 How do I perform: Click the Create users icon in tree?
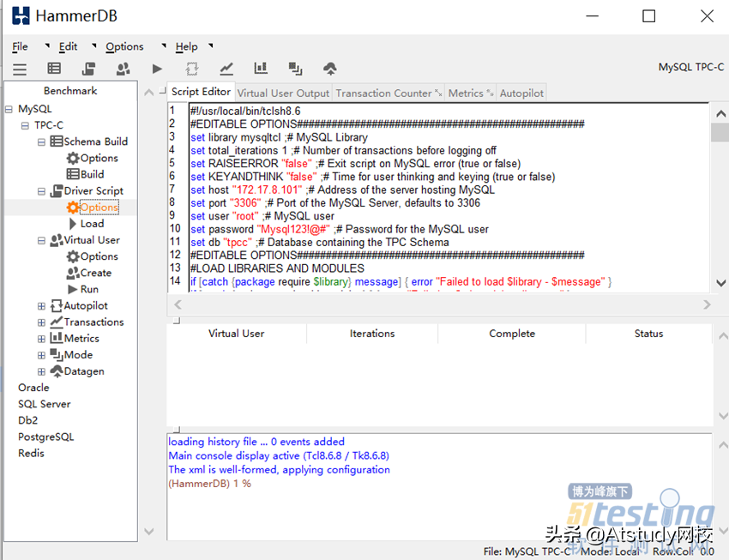pos(73,273)
